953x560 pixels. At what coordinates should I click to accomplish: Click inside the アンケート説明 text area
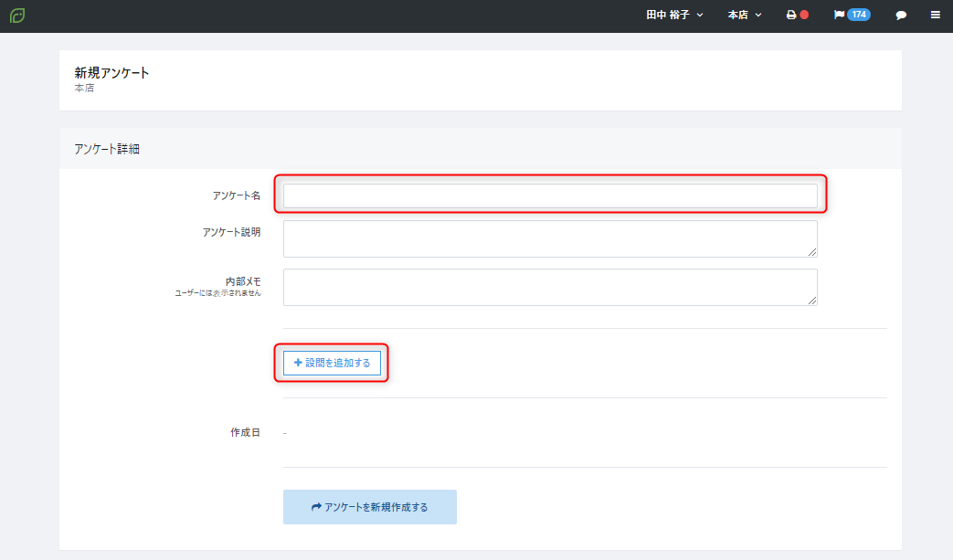pyautogui.click(x=550, y=238)
